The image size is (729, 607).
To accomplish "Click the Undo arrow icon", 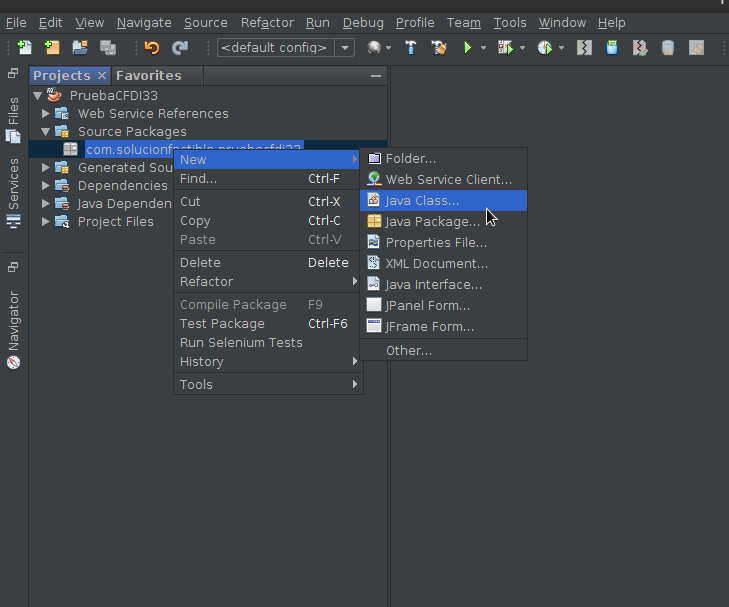I will 152,47.
